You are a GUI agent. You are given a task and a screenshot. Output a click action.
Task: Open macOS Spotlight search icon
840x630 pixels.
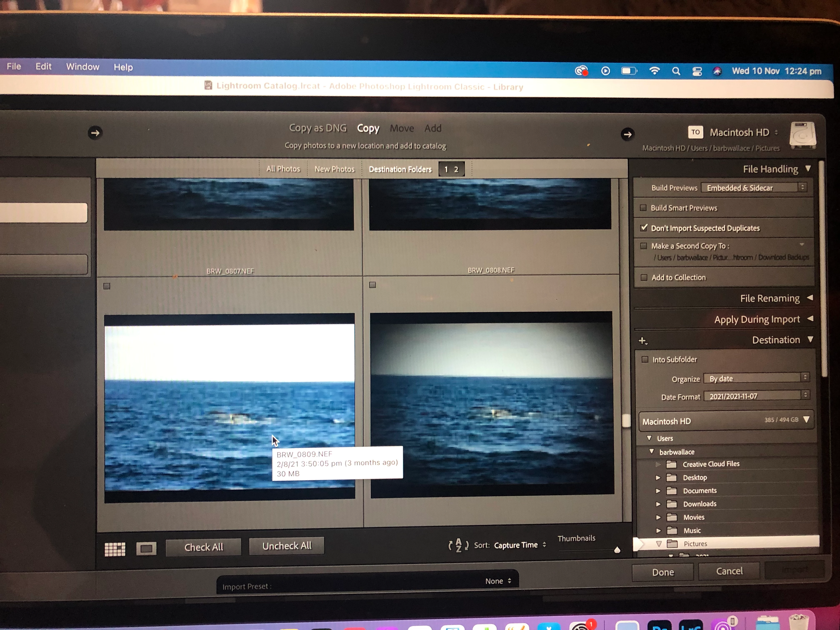click(676, 71)
